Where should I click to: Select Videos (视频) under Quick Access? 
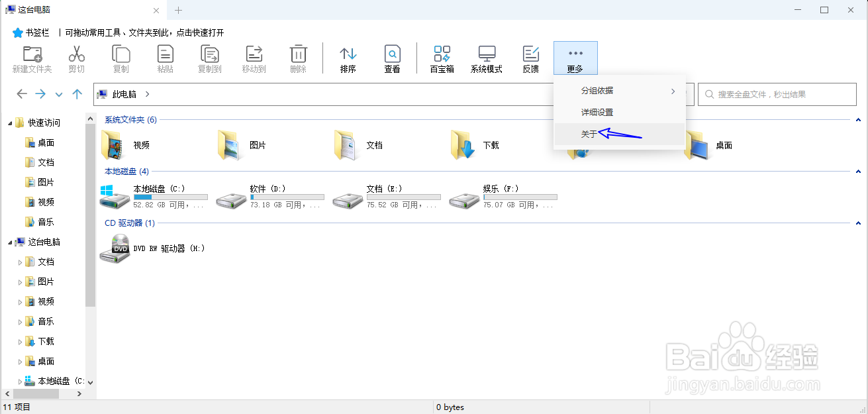tap(40, 202)
